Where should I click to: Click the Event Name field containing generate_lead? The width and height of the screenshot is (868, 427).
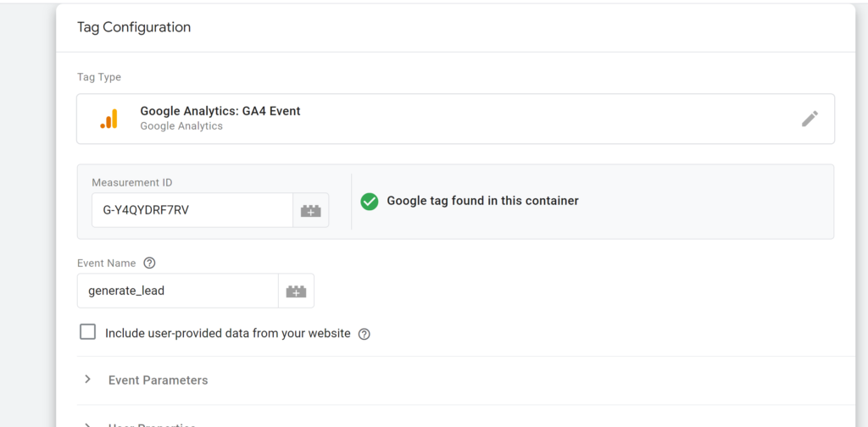[178, 291]
